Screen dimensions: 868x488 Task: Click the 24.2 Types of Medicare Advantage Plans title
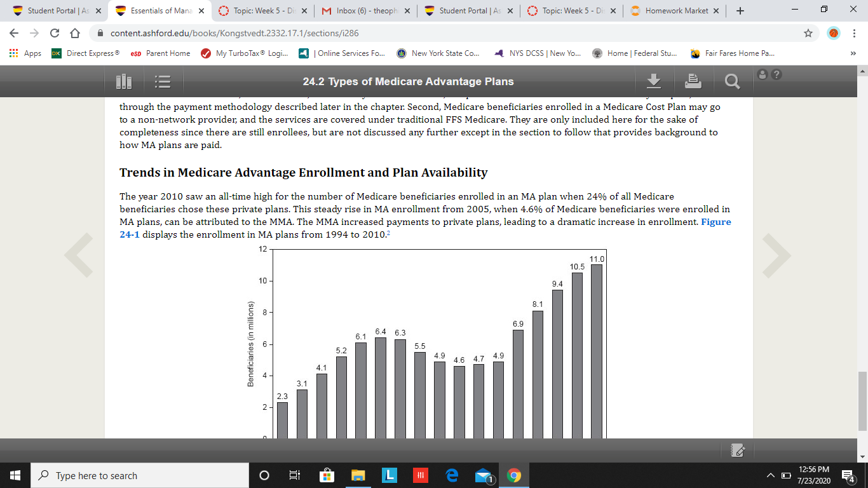tap(408, 81)
